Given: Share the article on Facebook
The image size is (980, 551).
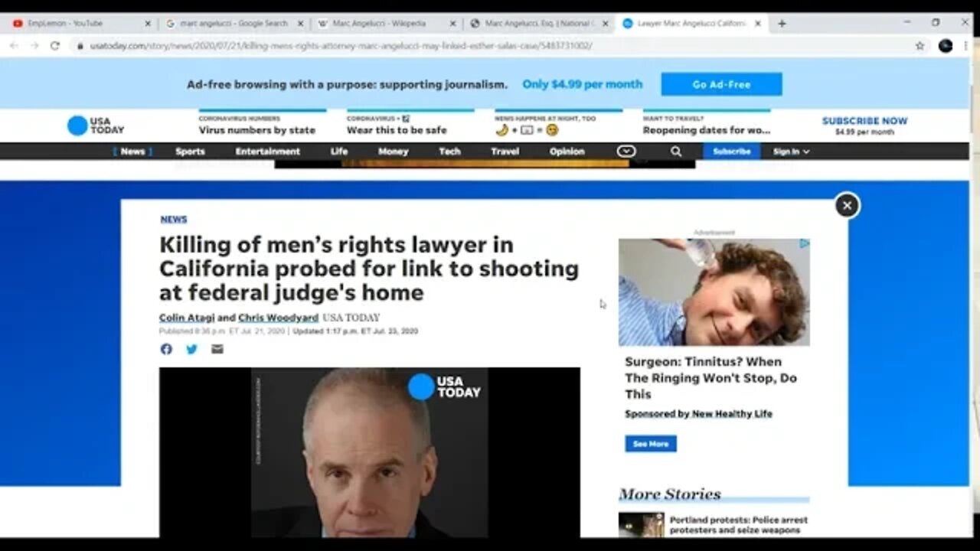Looking at the screenshot, I should tap(166, 349).
